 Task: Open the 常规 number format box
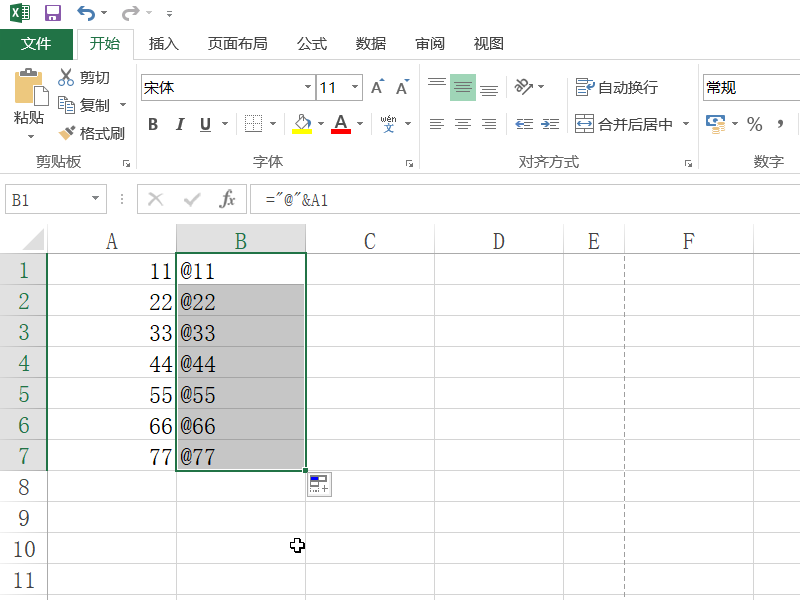coord(751,87)
